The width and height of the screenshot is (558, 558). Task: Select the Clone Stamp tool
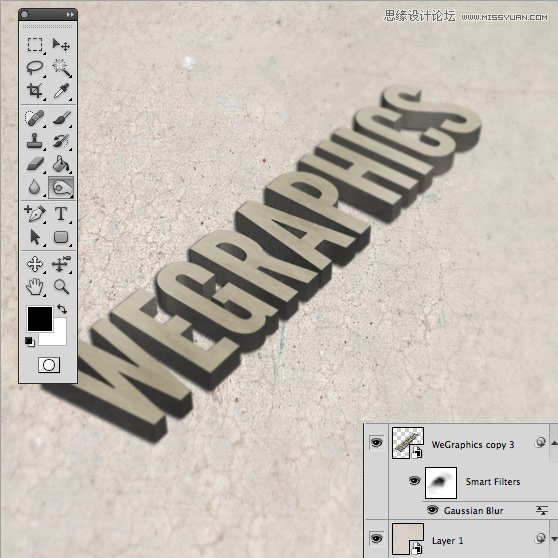[x=35, y=141]
